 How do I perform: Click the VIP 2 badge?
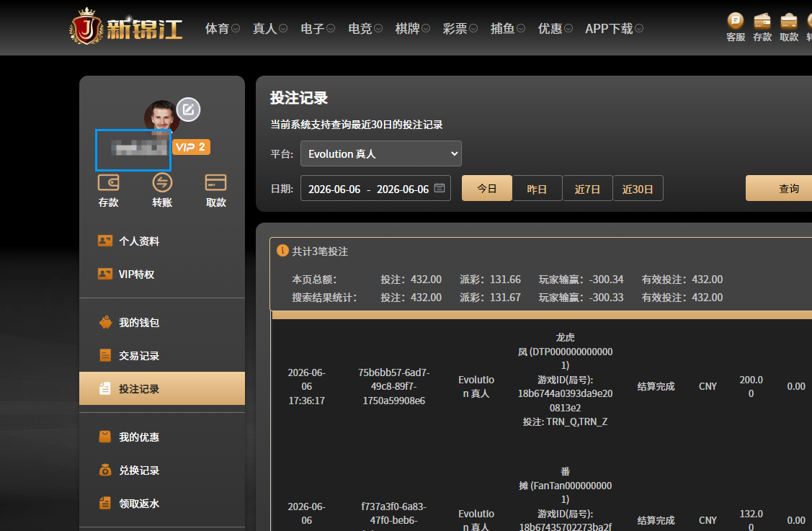(x=191, y=147)
